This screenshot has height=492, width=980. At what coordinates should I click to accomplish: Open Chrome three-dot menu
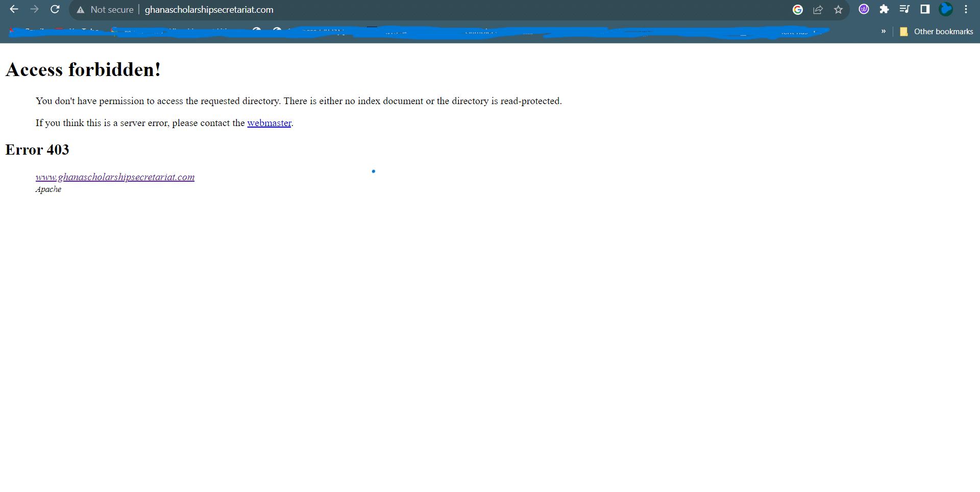pyautogui.click(x=966, y=9)
